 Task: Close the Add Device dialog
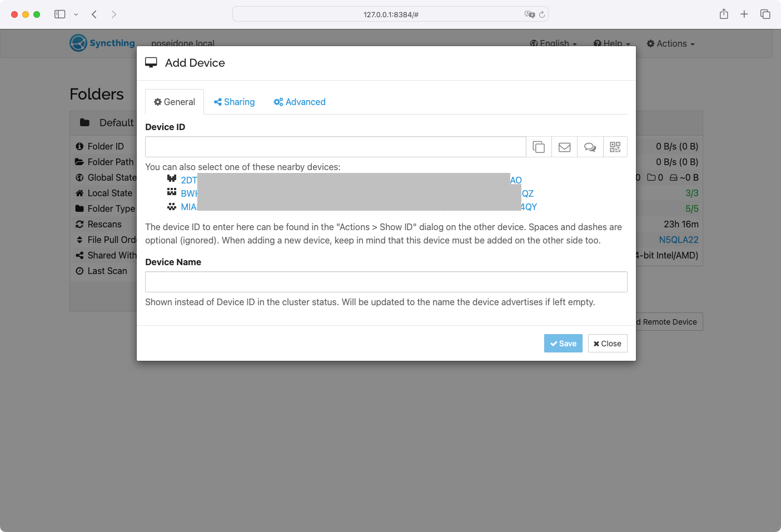pyautogui.click(x=607, y=344)
